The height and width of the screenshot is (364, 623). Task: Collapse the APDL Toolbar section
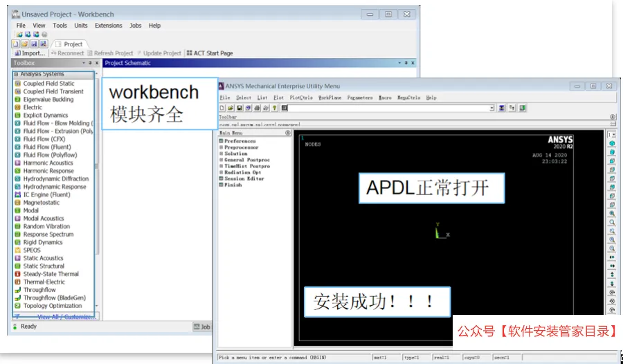pos(613,117)
